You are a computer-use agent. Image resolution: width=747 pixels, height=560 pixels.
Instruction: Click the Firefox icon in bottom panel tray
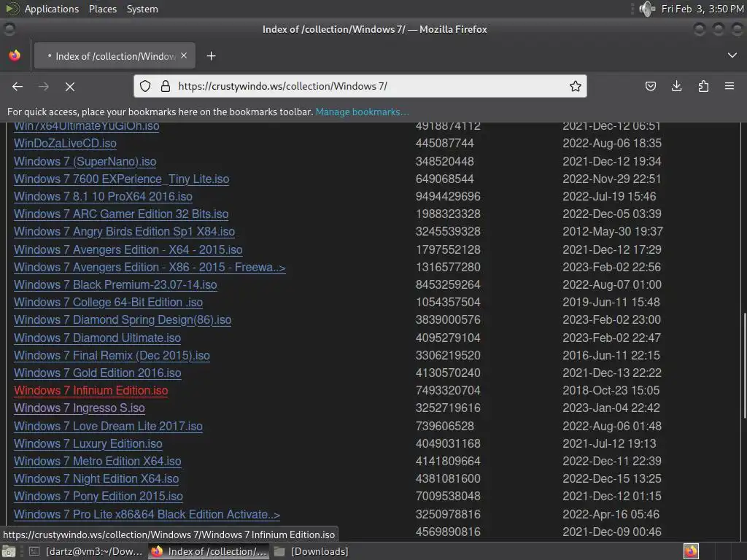coord(691,551)
